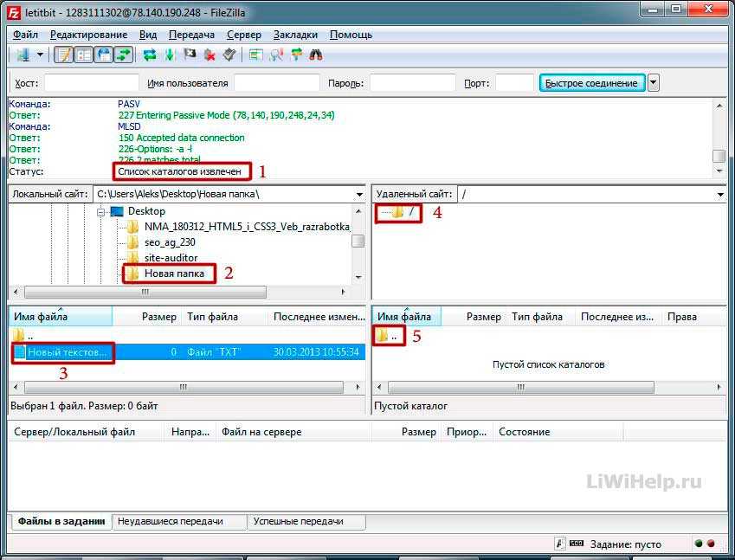Image resolution: width=735 pixels, height=560 pixels.
Task: Sort remote files by Права column
Action: point(681,317)
